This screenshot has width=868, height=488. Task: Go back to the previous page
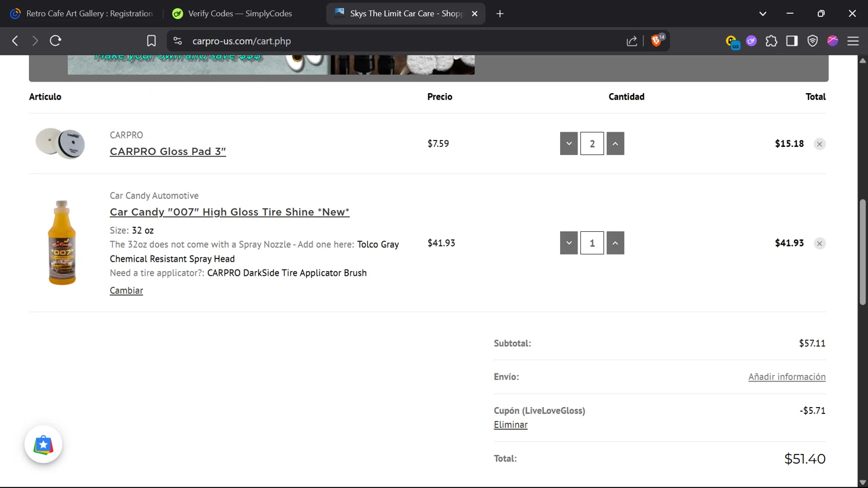tap(16, 41)
